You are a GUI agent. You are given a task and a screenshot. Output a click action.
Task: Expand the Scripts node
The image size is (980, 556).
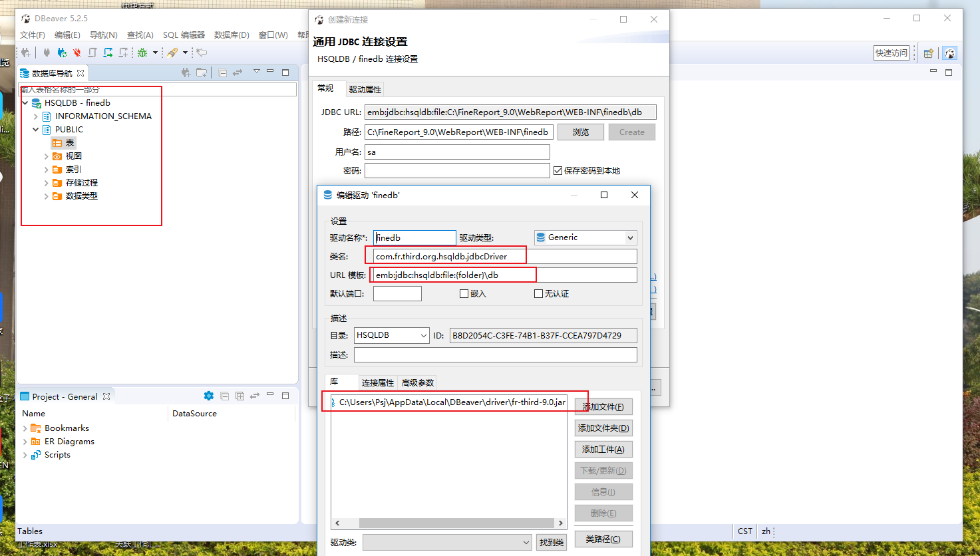click(x=25, y=455)
